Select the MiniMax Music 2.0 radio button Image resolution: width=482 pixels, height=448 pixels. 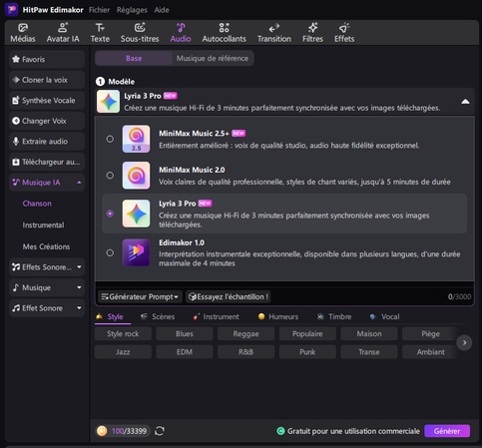(110, 176)
